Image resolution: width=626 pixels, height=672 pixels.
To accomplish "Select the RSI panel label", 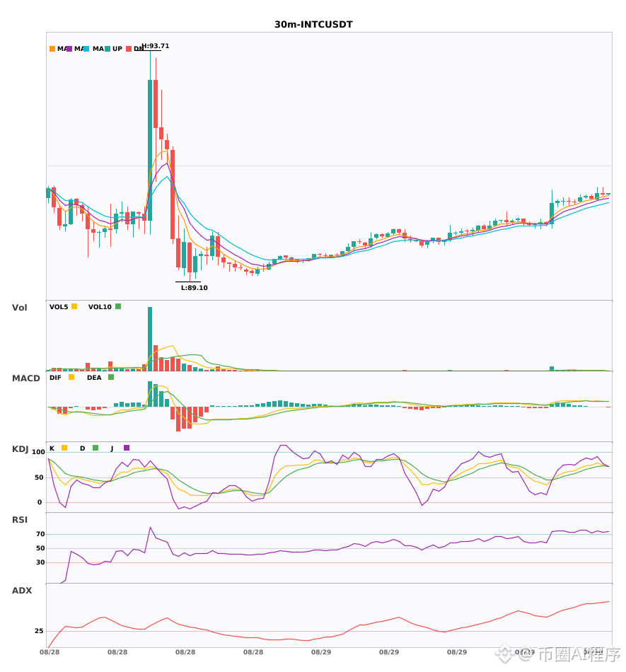I will tap(20, 520).
